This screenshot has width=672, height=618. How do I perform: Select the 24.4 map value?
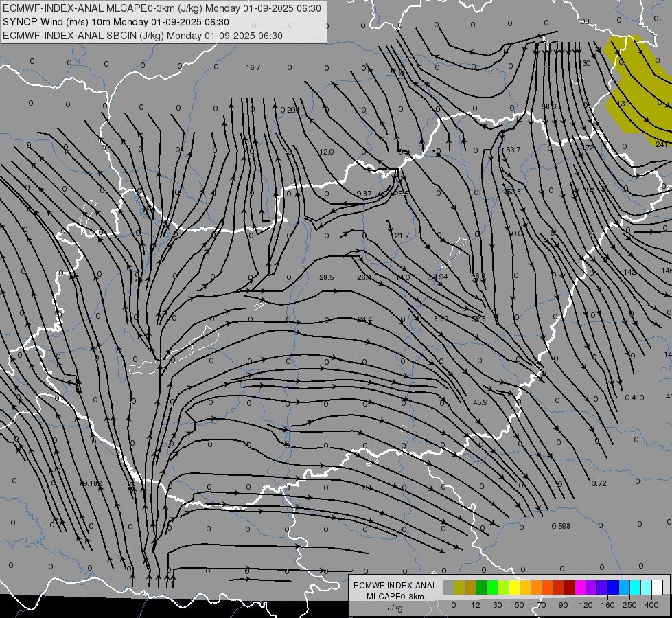(x=364, y=319)
